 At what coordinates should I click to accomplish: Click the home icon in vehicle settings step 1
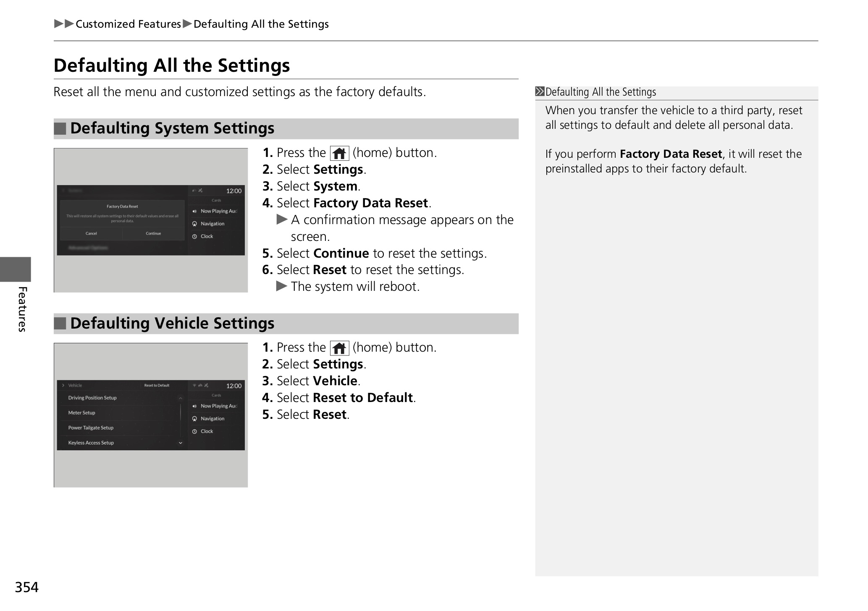tap(339, 348)
